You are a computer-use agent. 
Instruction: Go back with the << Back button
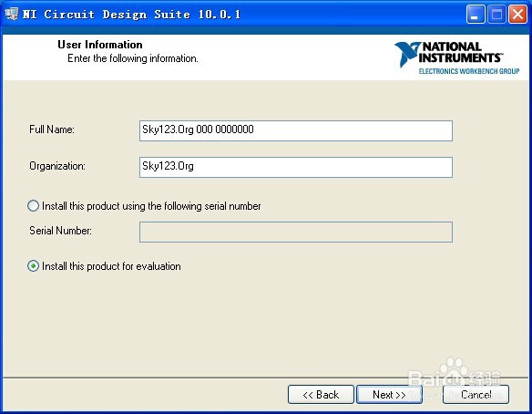tap(321, 395)
